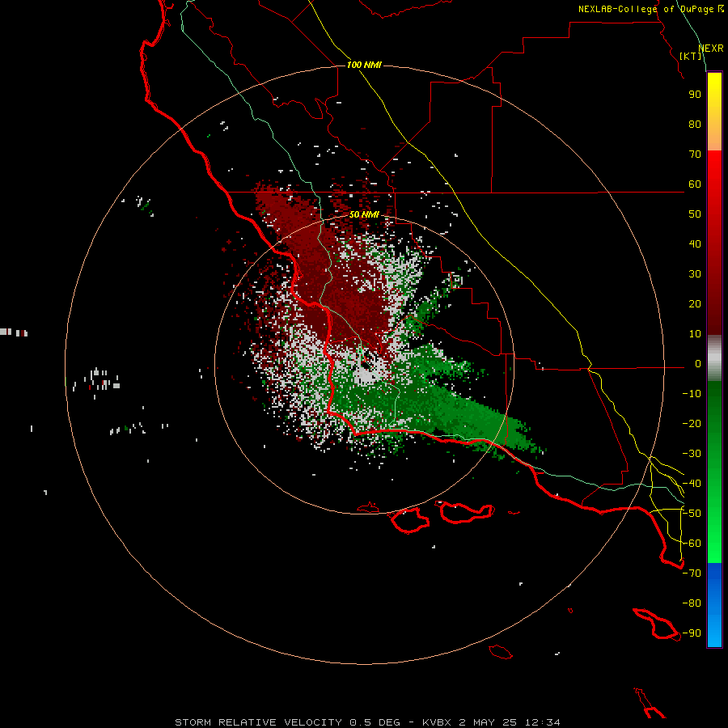Click the '100 NMI' range ring label
The height and width of the screenshot is (728, 728).
[364, 65]
